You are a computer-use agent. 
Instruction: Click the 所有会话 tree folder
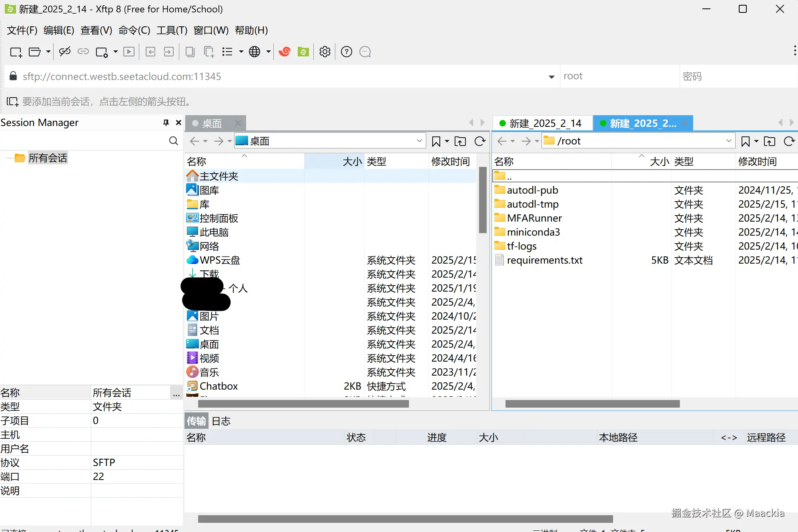pos(47,158)
